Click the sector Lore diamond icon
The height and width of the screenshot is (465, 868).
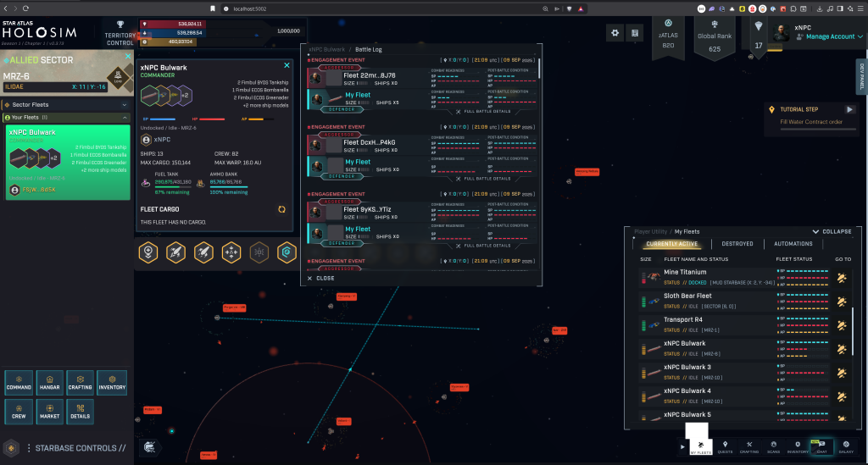coord(118,79)
